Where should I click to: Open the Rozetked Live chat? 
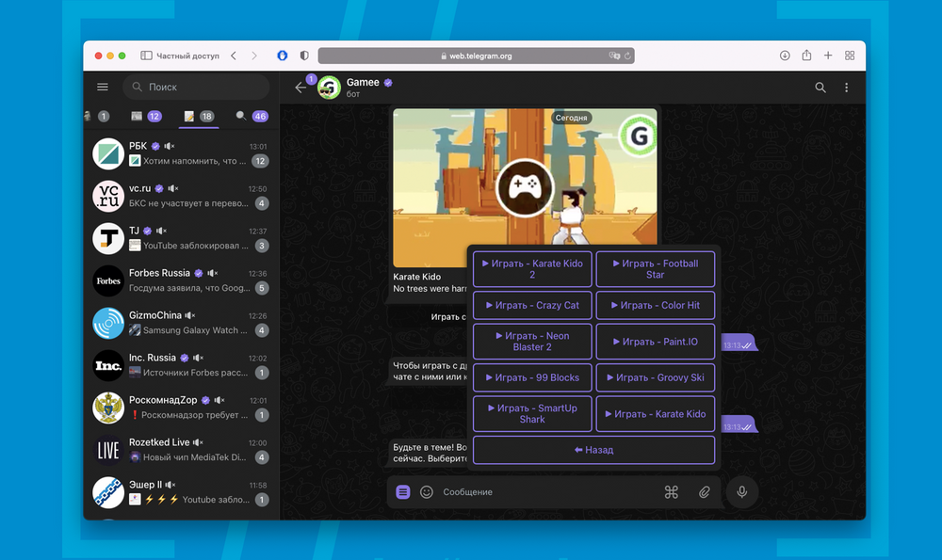[182, 450]
